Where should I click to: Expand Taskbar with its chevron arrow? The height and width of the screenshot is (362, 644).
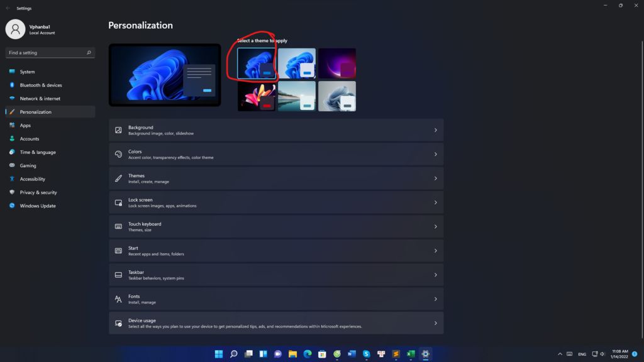(435, 275)
